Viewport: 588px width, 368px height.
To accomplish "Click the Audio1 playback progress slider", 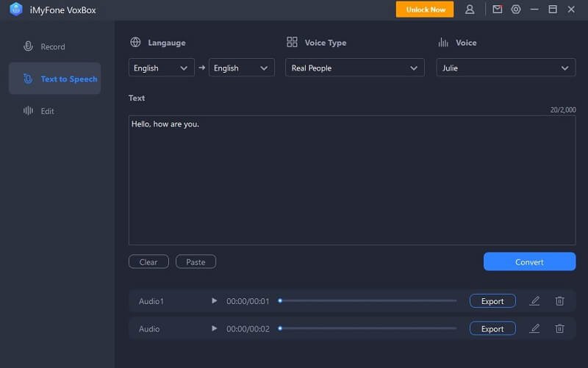I will pyautogui.click(x=368, y=300).
